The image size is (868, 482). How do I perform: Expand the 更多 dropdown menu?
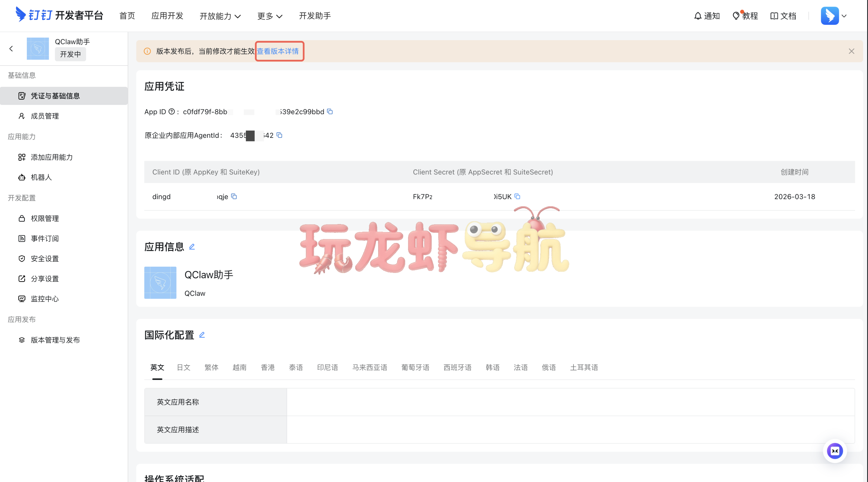click(x=270, y=16)
